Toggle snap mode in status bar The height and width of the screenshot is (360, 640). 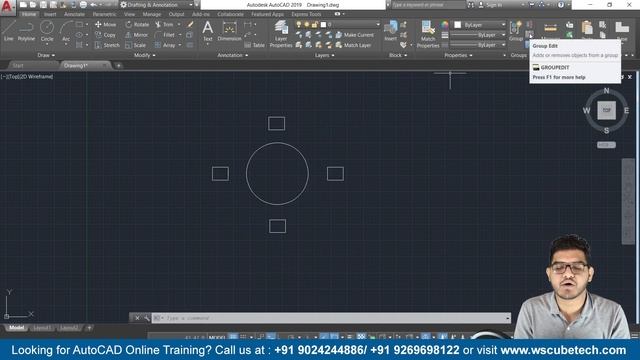tap(244, 337)
